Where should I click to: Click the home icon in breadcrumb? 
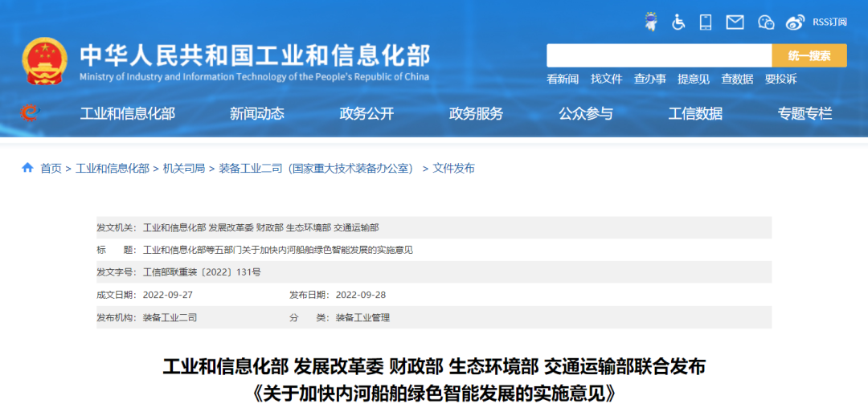[x=27, y=168]
